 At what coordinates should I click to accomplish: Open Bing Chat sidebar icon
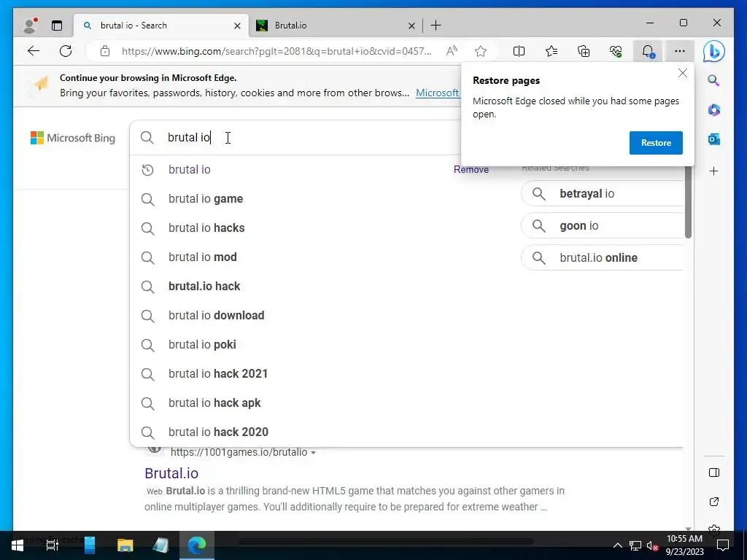[713, 52]
